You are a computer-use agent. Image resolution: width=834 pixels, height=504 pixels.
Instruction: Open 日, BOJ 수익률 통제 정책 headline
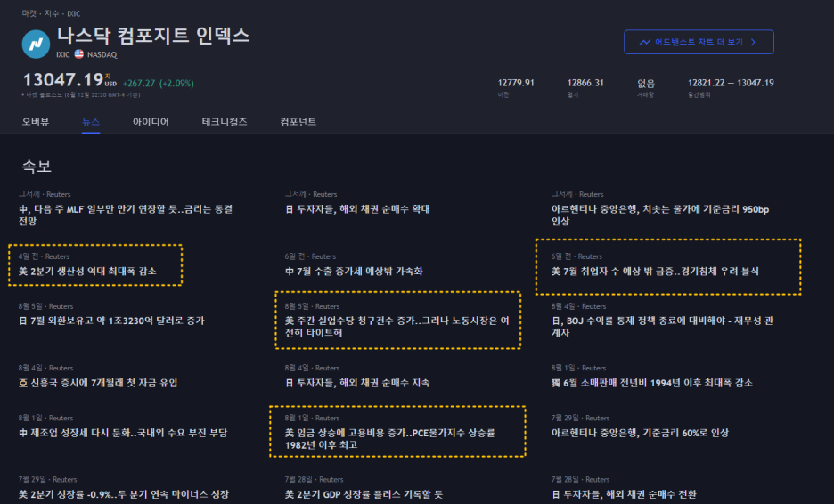tap(662, 327)
